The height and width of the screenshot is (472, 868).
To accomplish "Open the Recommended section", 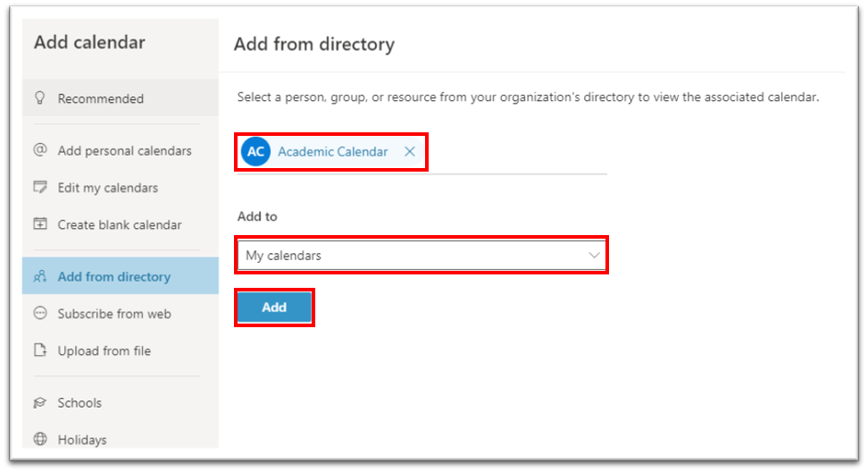I will [101, 98].
